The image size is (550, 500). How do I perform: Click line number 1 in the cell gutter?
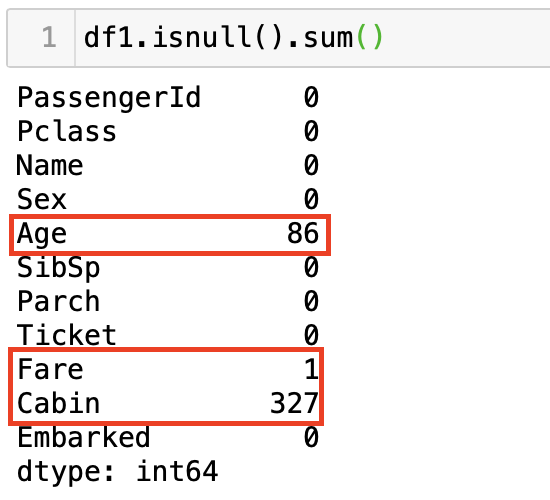click(x=49, y=37)
